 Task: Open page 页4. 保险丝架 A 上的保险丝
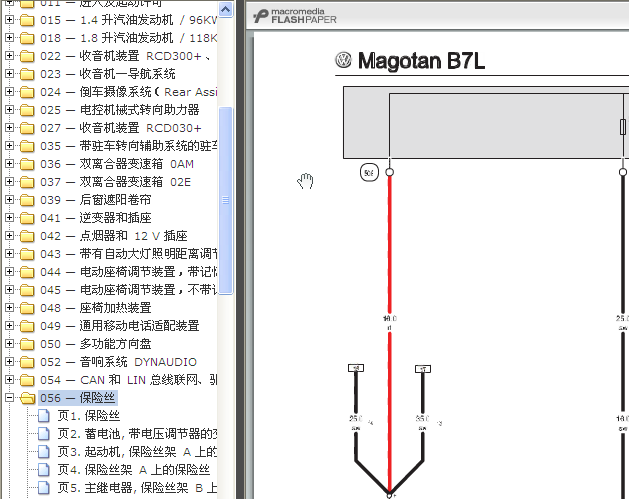tap(133, 470)
